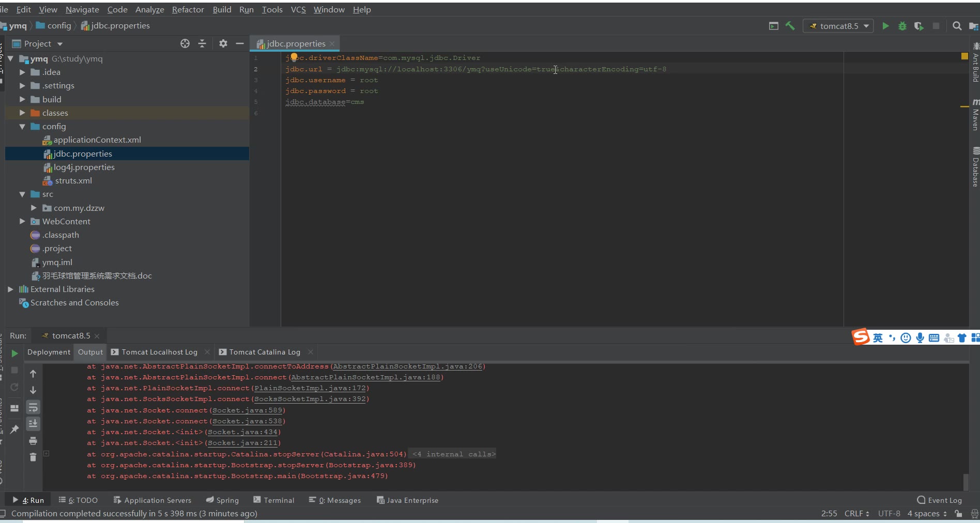980x523 pixels.
Task: Run tomcat8.5 with coverage icon
Action: coord(918,26)
